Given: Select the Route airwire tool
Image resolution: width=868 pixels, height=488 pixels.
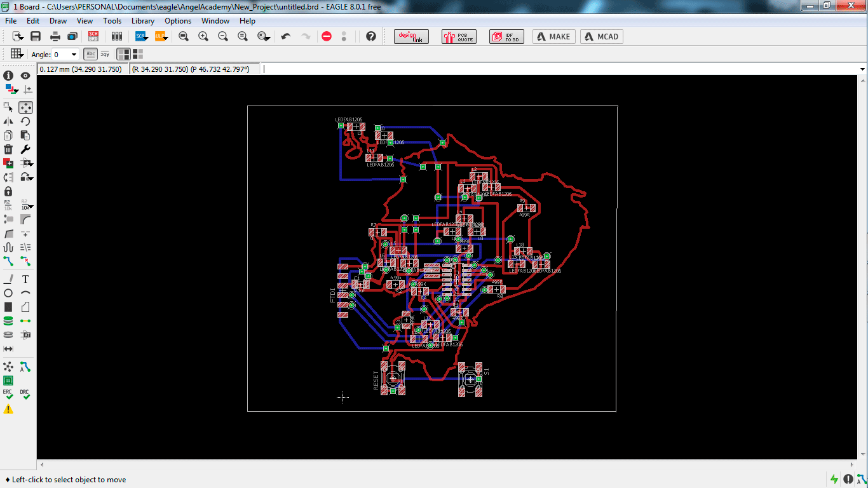Looking at the screenshot, I should click(8, 261).
